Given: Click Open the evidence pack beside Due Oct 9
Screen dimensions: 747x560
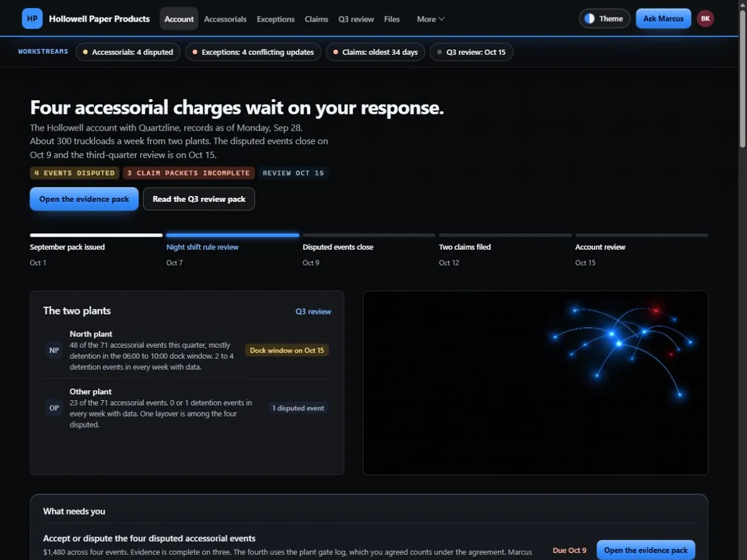Looking at the screenshot, I should click(x=646, y=550).
